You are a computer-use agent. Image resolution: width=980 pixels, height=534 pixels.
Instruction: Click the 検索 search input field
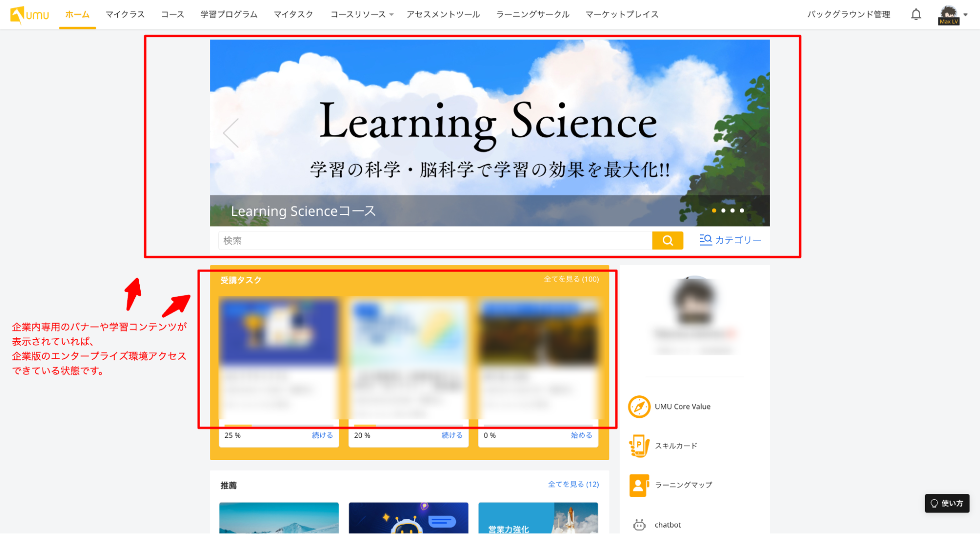431,240
